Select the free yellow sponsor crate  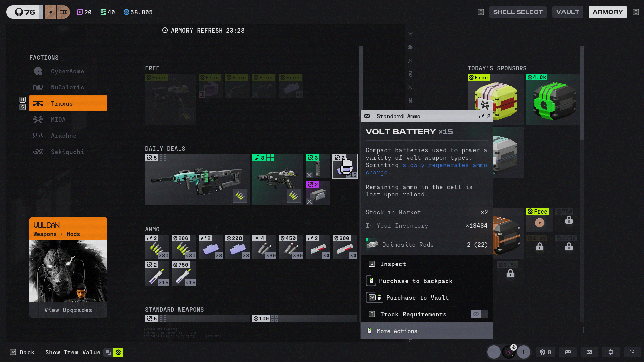tap(495, 99)
